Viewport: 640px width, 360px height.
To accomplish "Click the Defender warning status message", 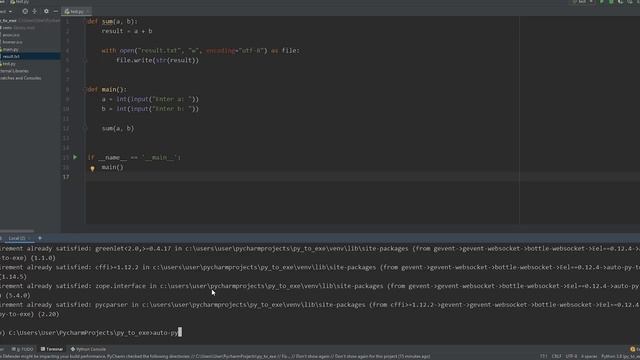I will [214, 356].
